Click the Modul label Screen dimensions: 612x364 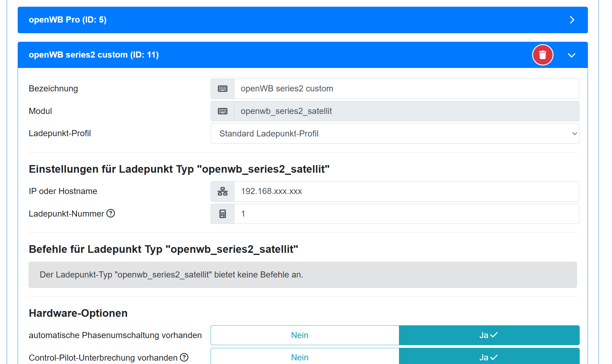[x=40, y=111]
